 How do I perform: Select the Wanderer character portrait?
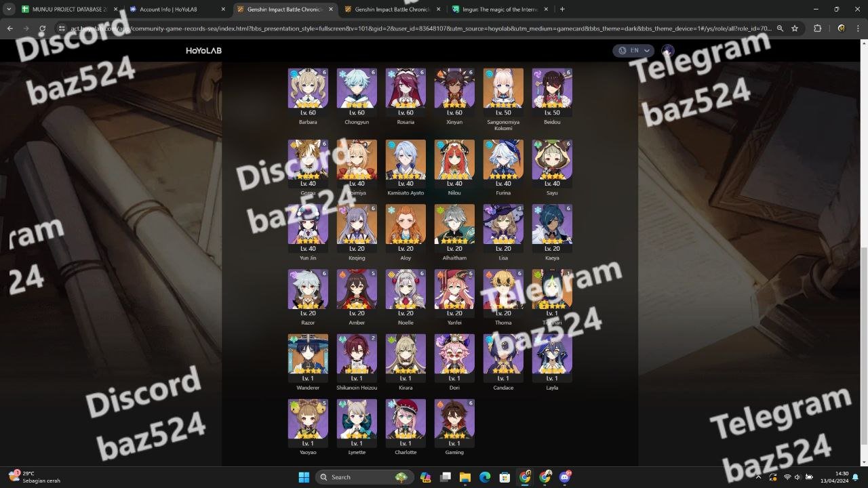tap(308, 359)
